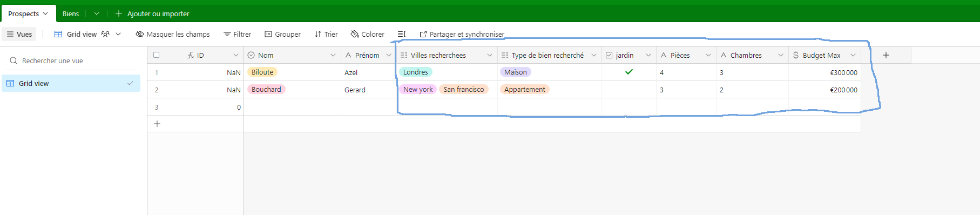
Task: Click the collaborators people icon
Action: click(105, 34)
